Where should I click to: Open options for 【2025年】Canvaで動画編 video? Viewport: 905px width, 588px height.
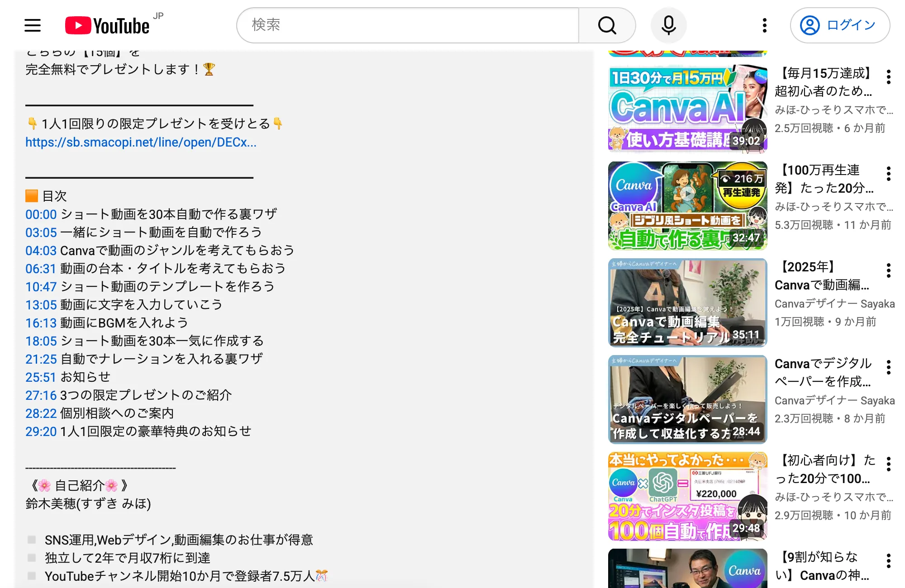[x=889, y=270]
